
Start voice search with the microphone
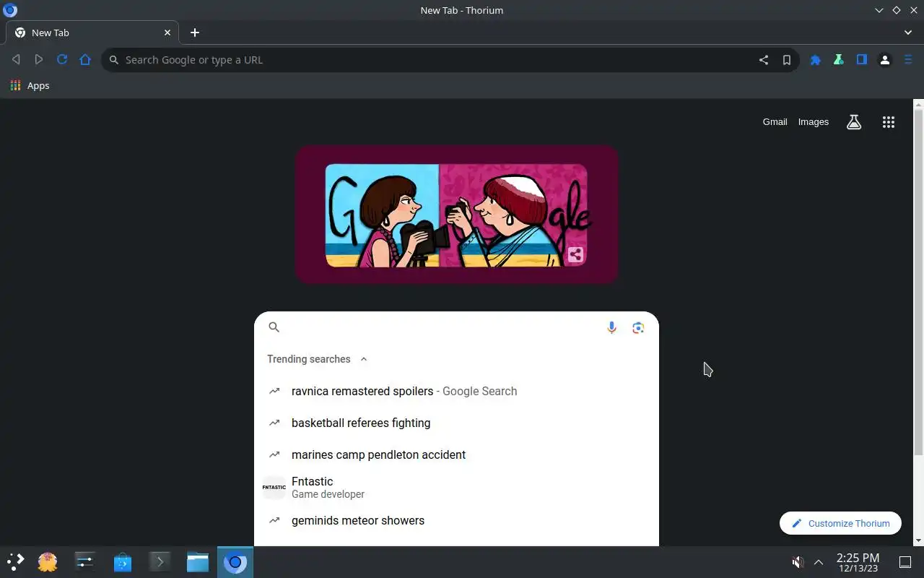(x=611, y=327)
